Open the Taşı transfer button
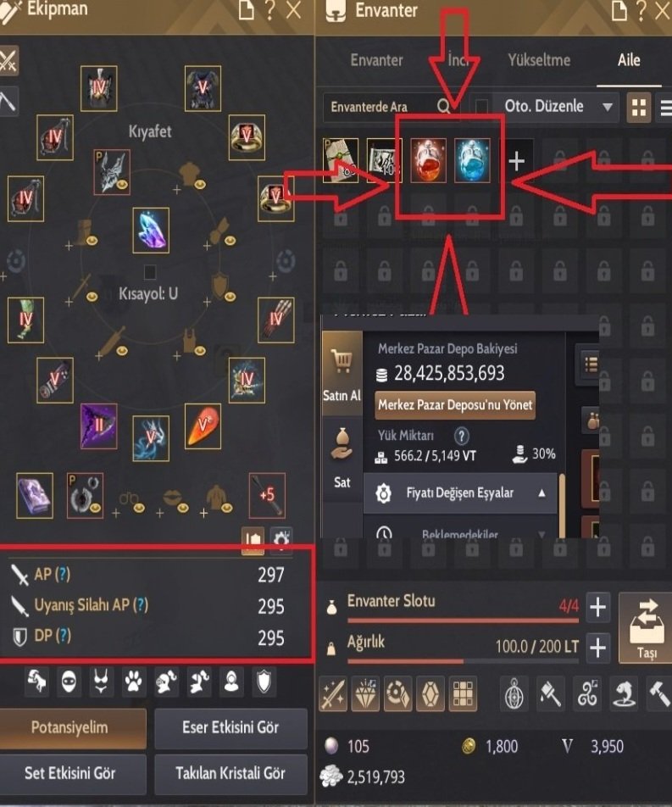The width and height of the screenshot is (672, 807). click(x=646, y=628)
